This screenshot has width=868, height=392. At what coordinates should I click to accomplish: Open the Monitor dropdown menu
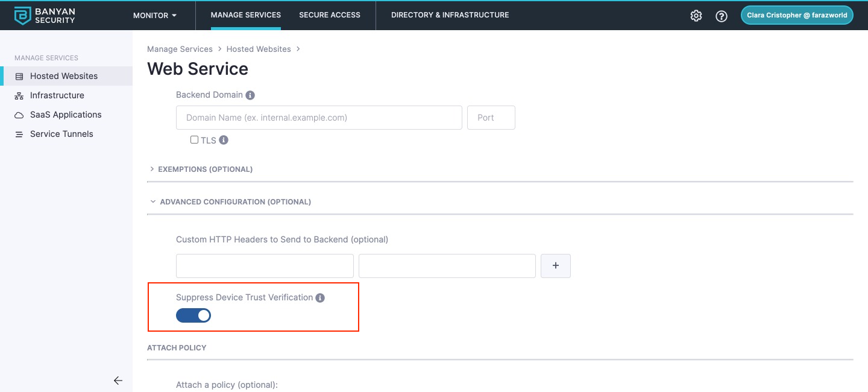155,15
